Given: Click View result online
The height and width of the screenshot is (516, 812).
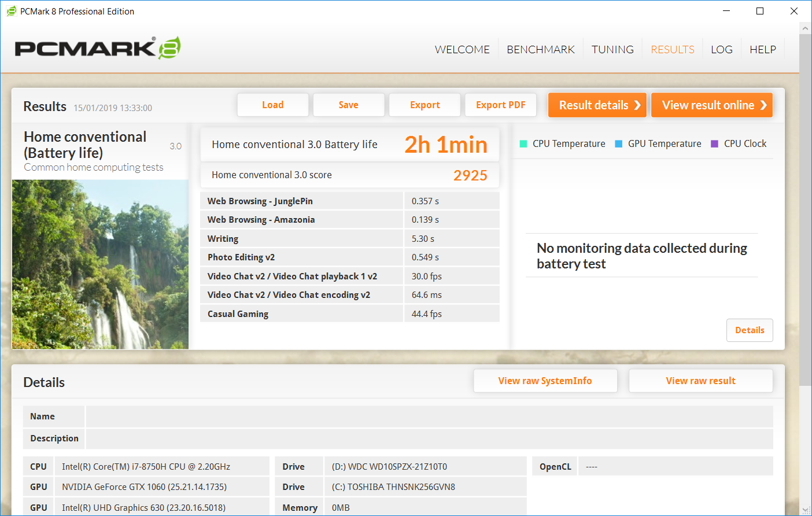Looking at the screenshot, I should point(712,105).
